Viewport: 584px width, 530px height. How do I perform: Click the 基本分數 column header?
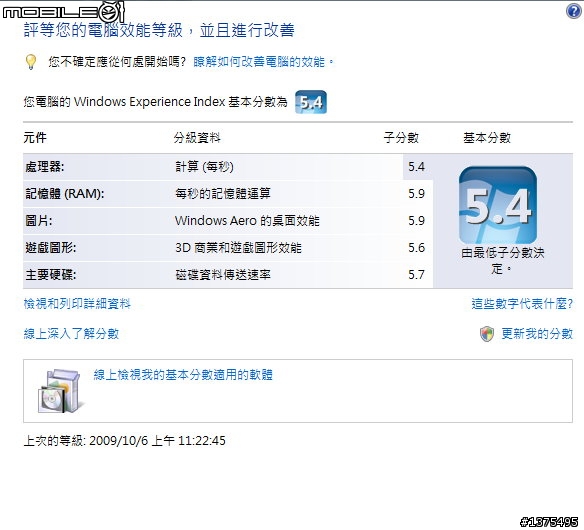487,138
